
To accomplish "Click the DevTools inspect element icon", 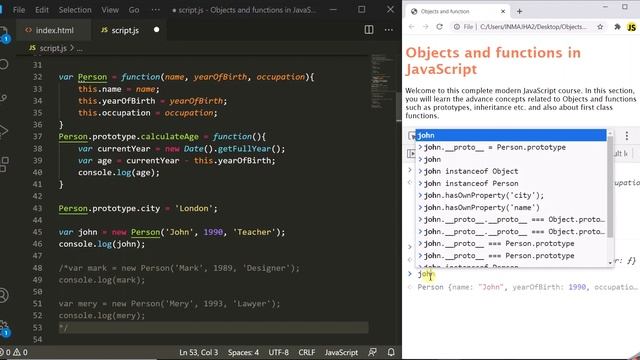I will 411,136.
